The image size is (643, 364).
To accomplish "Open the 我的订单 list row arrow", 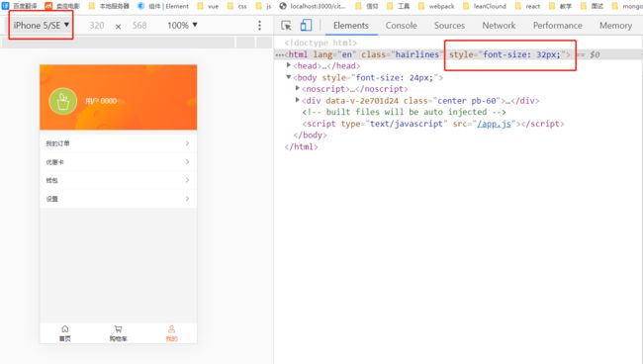I will coord(187,143).
